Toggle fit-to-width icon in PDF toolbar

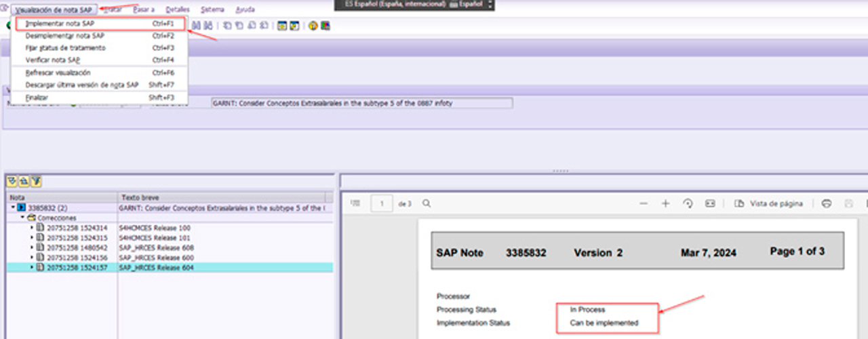click(710, 203)
